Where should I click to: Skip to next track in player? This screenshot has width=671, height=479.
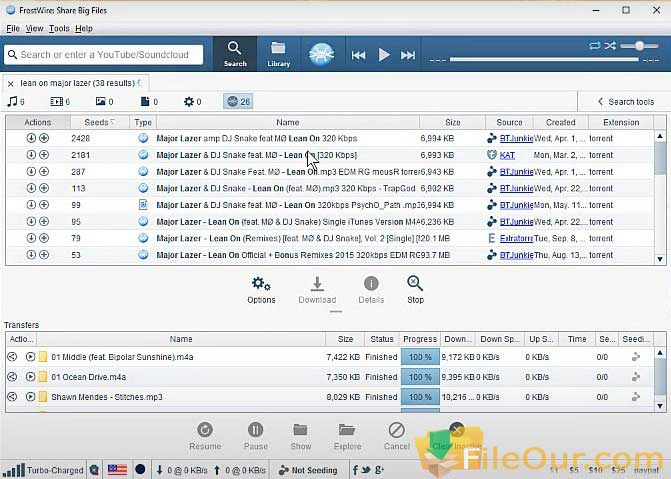(x=408, y=55)
